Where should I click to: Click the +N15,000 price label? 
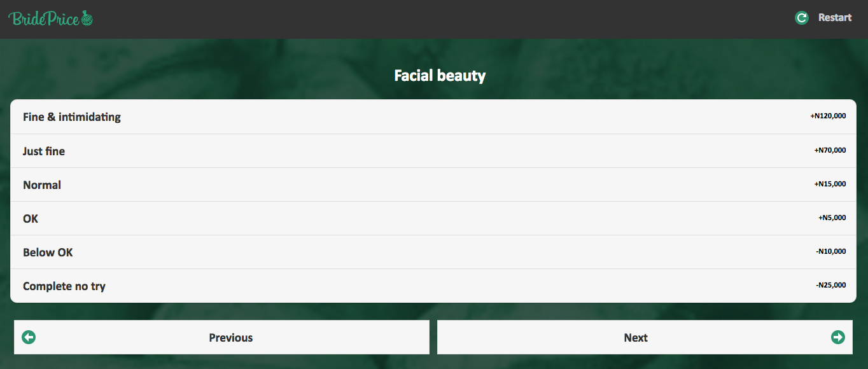(x=830, y=184)
